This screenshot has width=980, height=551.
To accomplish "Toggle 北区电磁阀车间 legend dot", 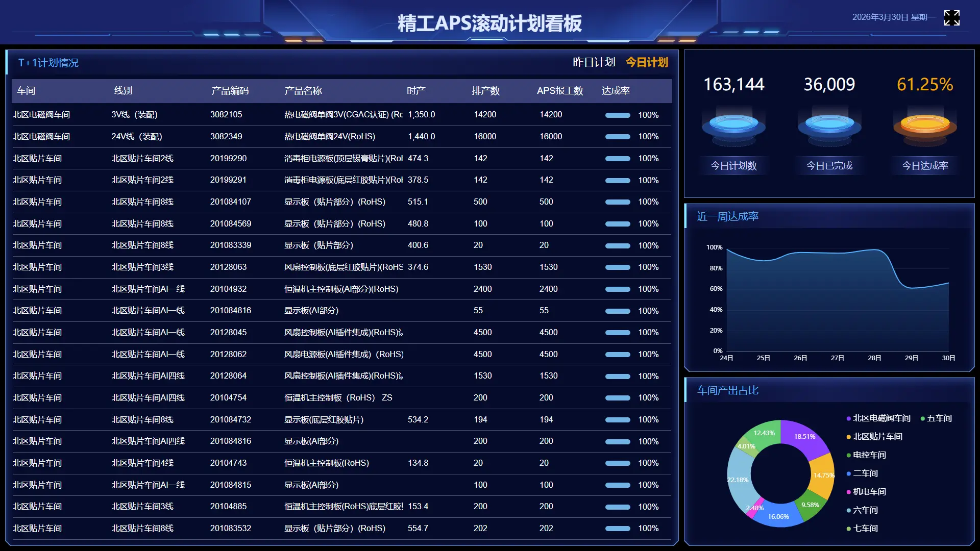I will (849, 419).
